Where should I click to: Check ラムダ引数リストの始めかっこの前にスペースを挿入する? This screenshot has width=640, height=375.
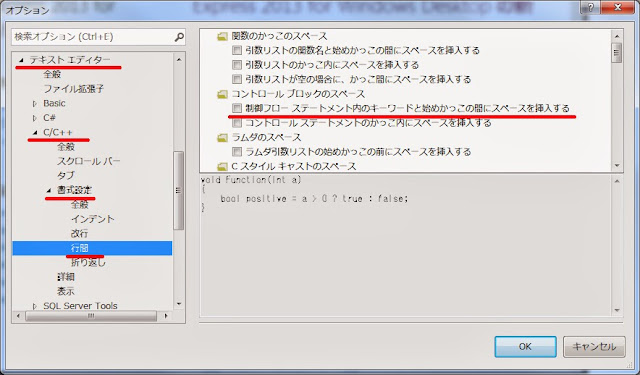coord(237,152)
